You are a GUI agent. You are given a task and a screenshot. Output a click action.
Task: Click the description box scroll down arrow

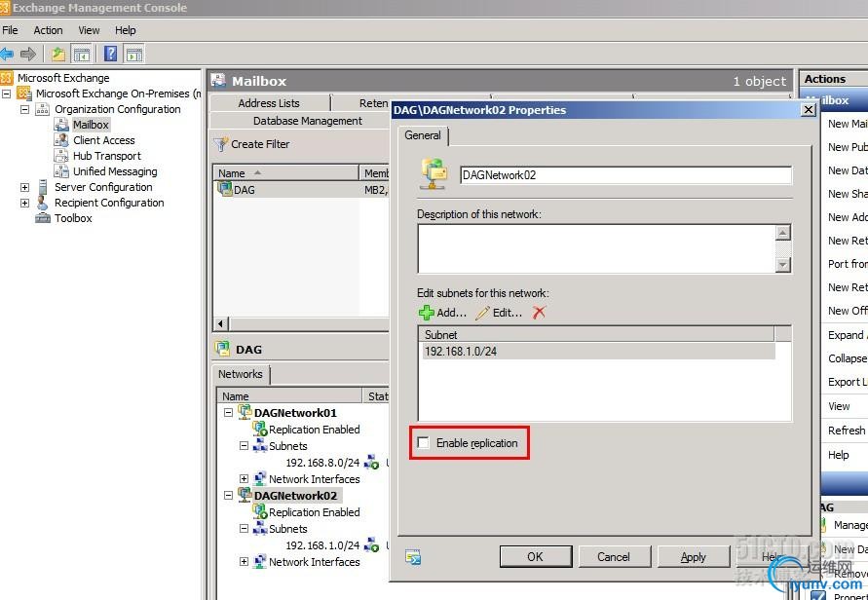tap(782, 265)
